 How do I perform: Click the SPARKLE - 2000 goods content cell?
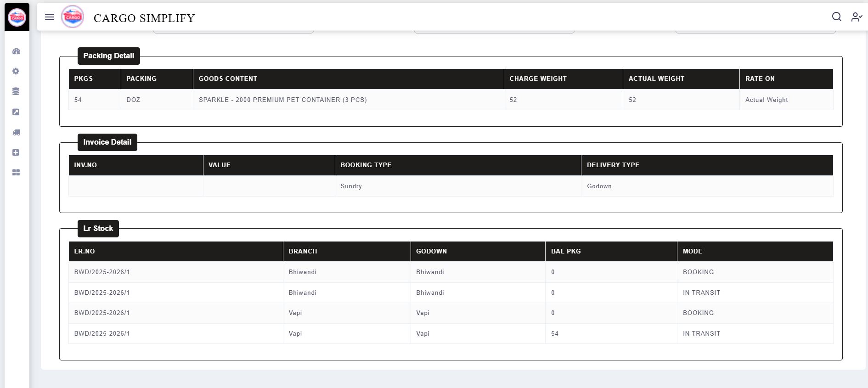pyautogui.click(x=282, y=100)
